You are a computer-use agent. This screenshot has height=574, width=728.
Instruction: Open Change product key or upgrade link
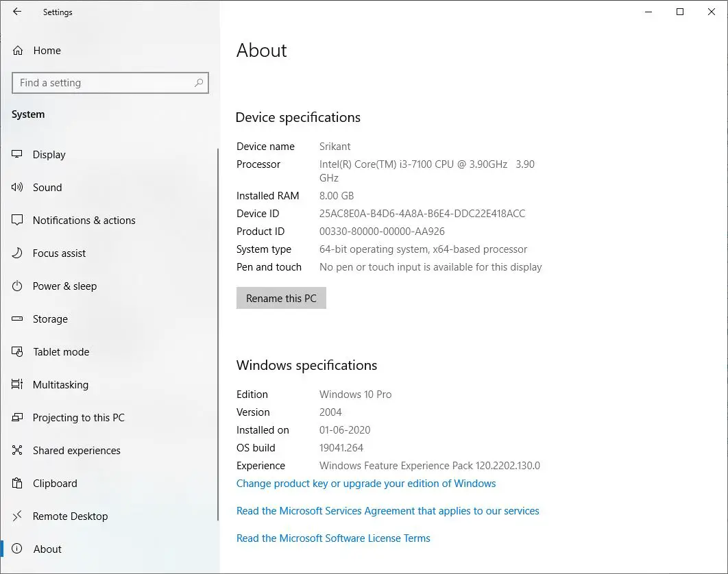point(366,484)
